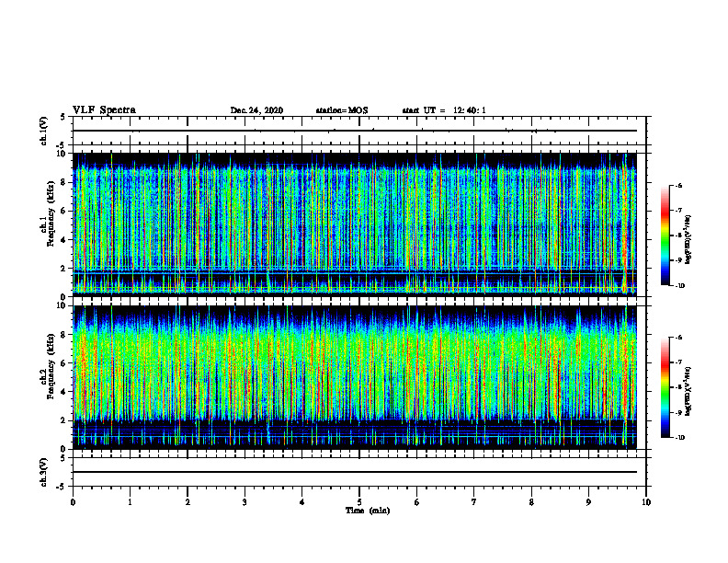Click the ch.2 spectrogram color bar

tap(665, 387)
